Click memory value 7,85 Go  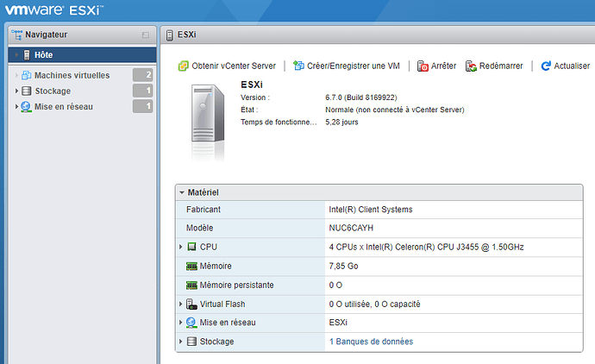(x=343, y=266)
